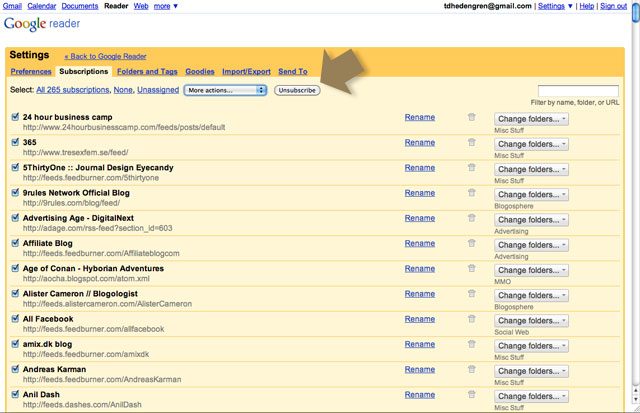This screenshot has height=413, width=640.
Task: Click trash icon for Age of Conan feed
Action: [471, 269]
